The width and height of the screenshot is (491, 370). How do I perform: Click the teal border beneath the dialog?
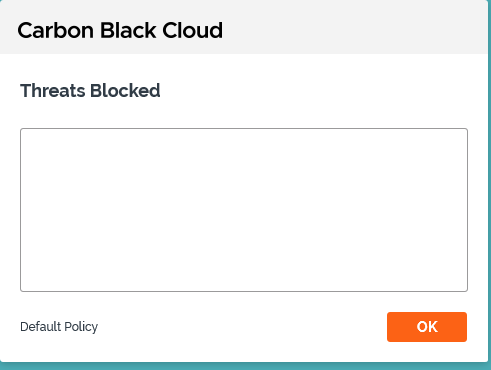(x=244, y=366)
